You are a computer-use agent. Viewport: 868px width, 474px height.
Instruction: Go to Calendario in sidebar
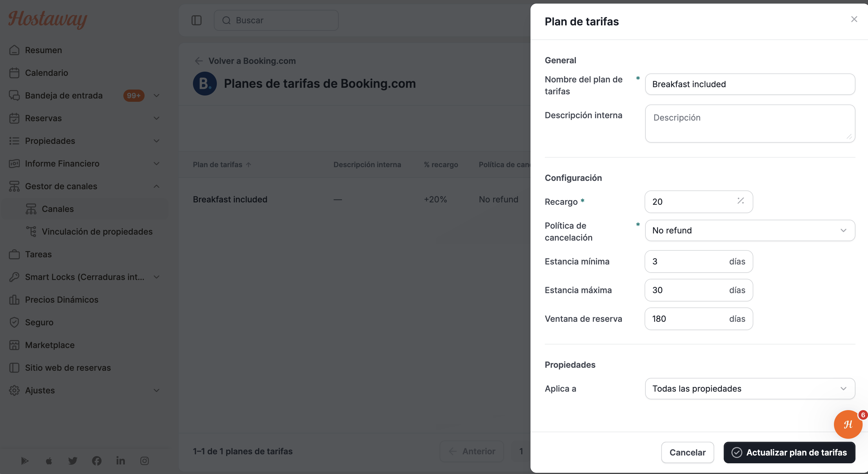point(47,73)
